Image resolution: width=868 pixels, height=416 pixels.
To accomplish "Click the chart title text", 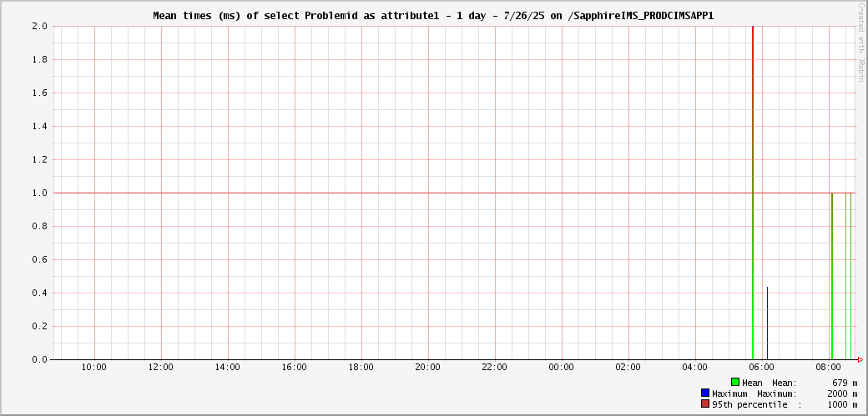I will [433, 16].
